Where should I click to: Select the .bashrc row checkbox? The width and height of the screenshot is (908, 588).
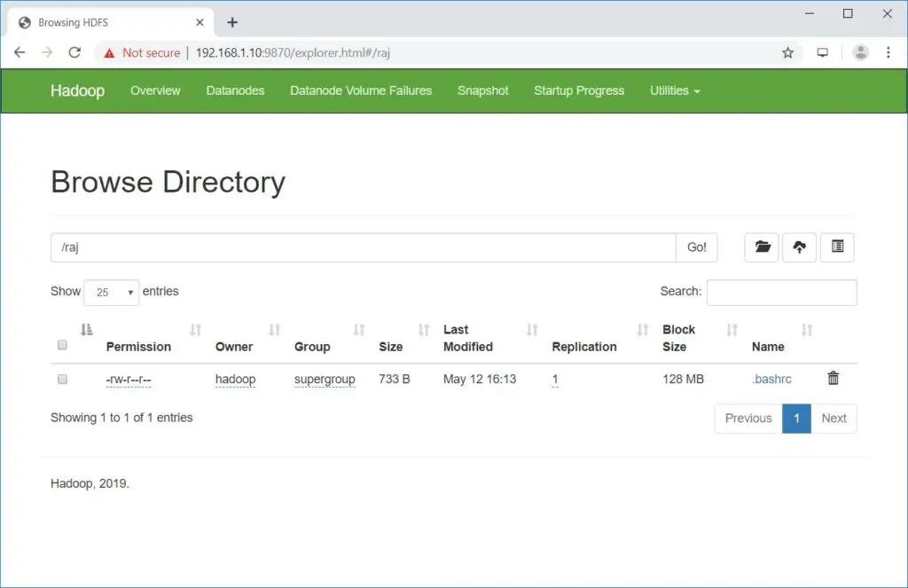click(x=62, y=379)
